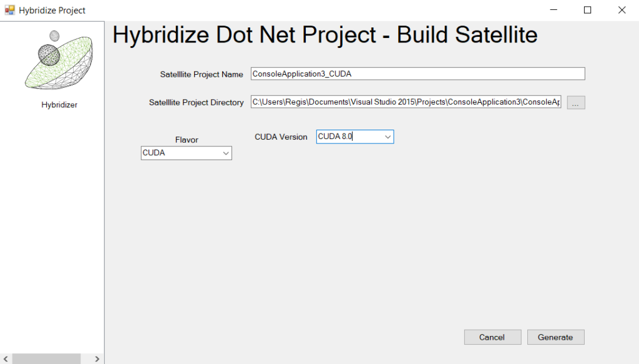
Task: Click the horizontal scrollbar thumb in sidebar
Action: click(x=46, y=359)
